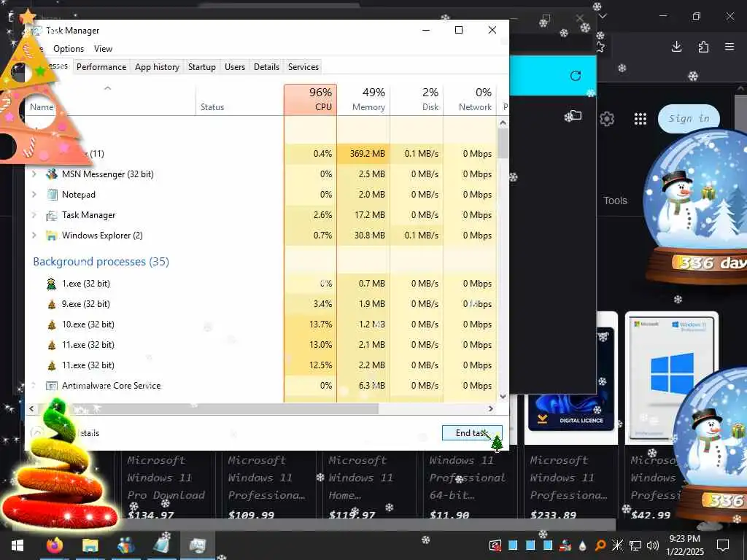Open the Firefox list-all-tabs chevron
Viewport: 747px width, 560px height.
click(603, 16)
